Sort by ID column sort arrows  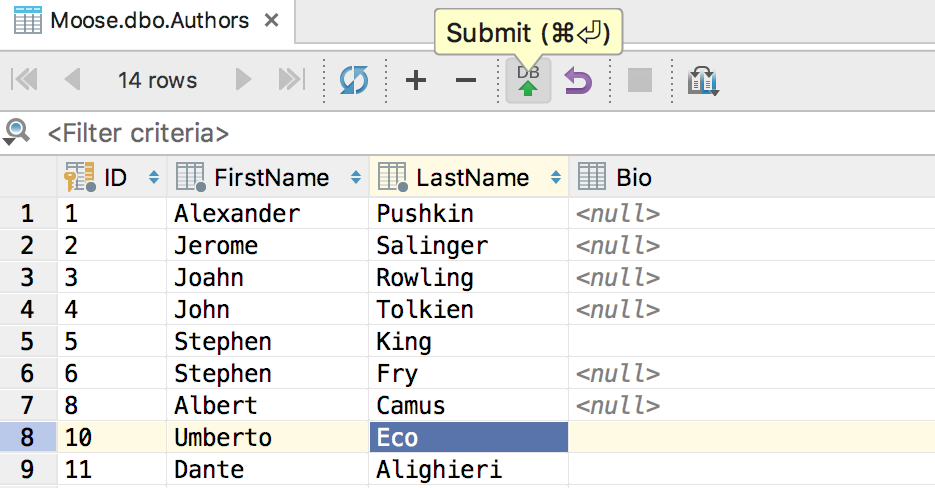pyautogui.click(x=154, y=177)
